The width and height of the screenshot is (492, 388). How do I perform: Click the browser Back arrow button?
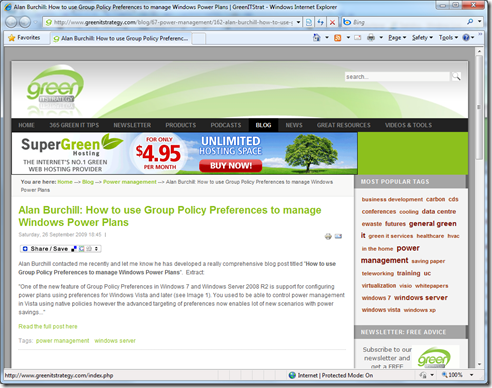coord(12,22)
